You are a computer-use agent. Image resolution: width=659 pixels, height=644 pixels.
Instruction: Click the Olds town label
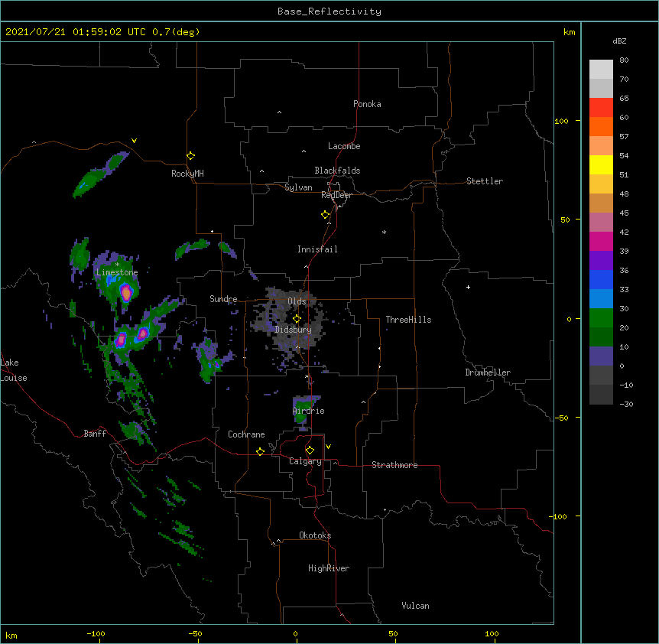(x=297, y=301)
